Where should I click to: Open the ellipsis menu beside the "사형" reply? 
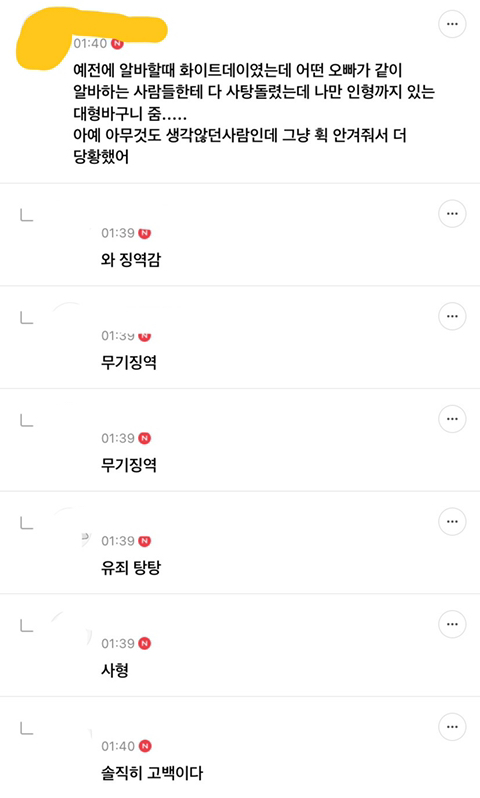point(452,624)
